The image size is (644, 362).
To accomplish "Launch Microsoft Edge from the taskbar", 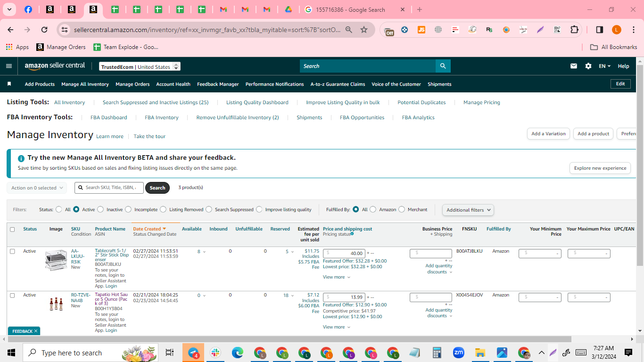I will pos(237,353).
